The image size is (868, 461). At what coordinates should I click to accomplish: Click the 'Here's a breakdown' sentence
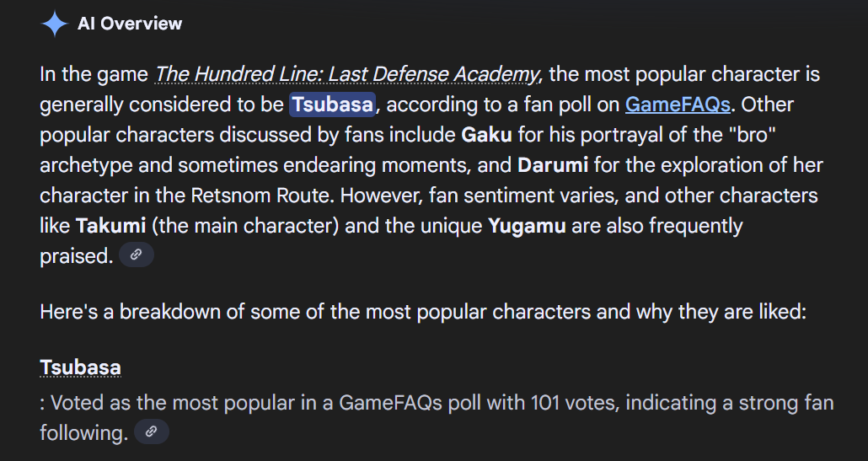click(x=423, y=312)
